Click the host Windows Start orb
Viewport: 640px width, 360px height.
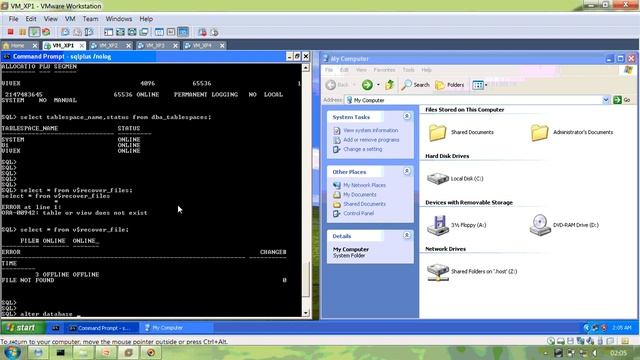click(11, 352)
